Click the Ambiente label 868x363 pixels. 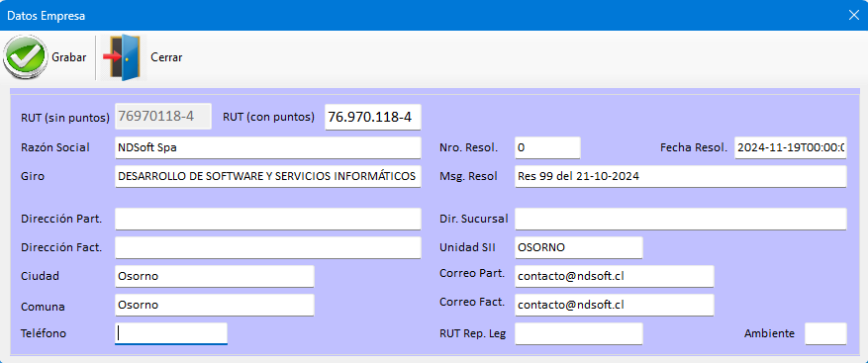click(x=769, y=333)
